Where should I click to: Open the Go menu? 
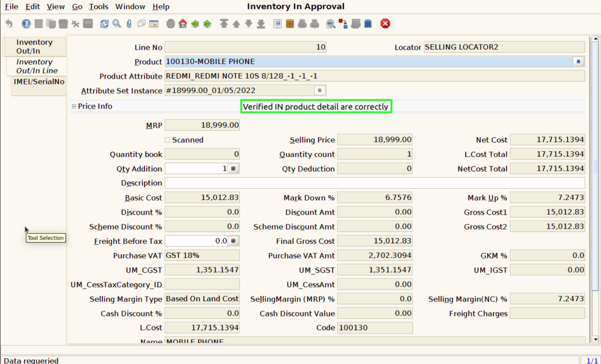pos(77,6)
